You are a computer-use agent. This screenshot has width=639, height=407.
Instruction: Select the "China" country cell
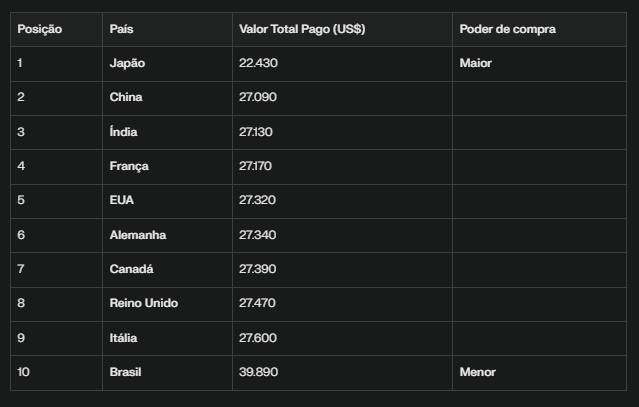[126, 97]
